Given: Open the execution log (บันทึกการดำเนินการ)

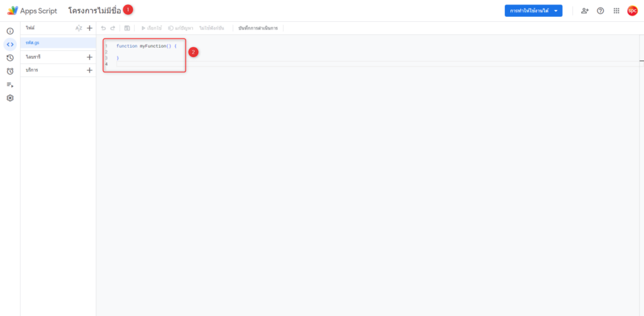Looking at the screenshot, I should point(258,28).
